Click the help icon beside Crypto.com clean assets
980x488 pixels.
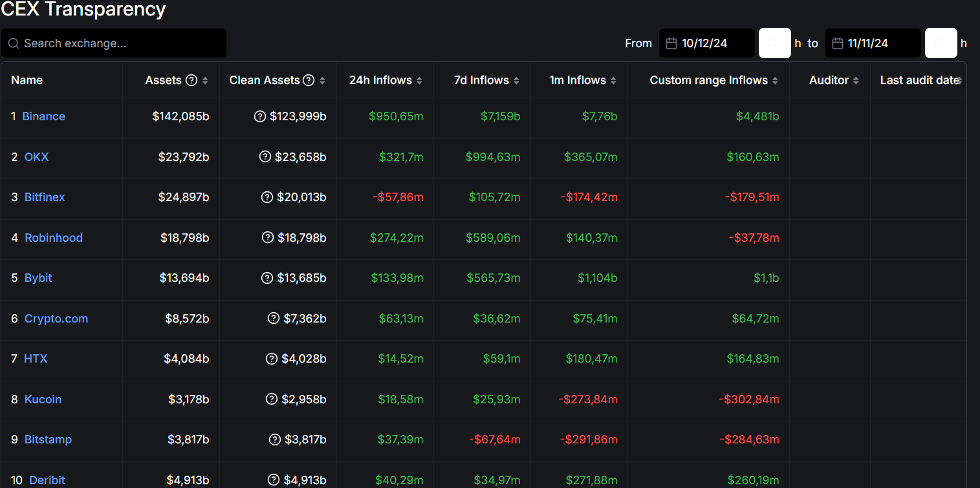(274, 319)
